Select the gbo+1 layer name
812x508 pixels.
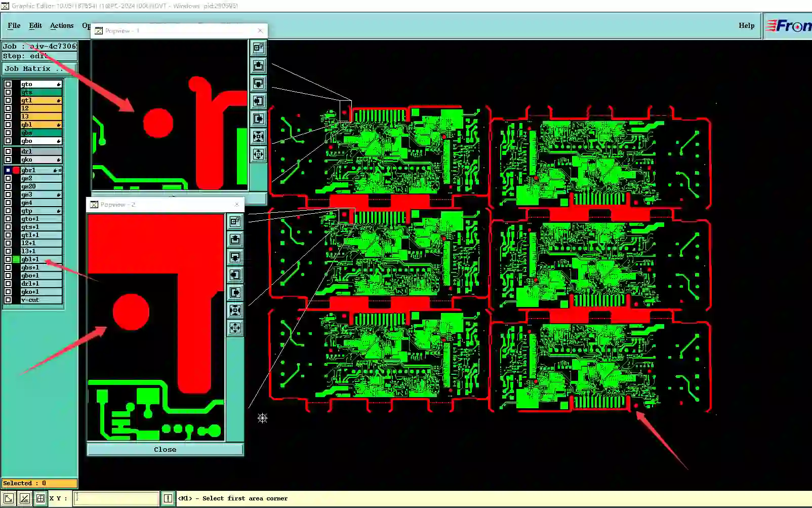click(x=41, y=276)
